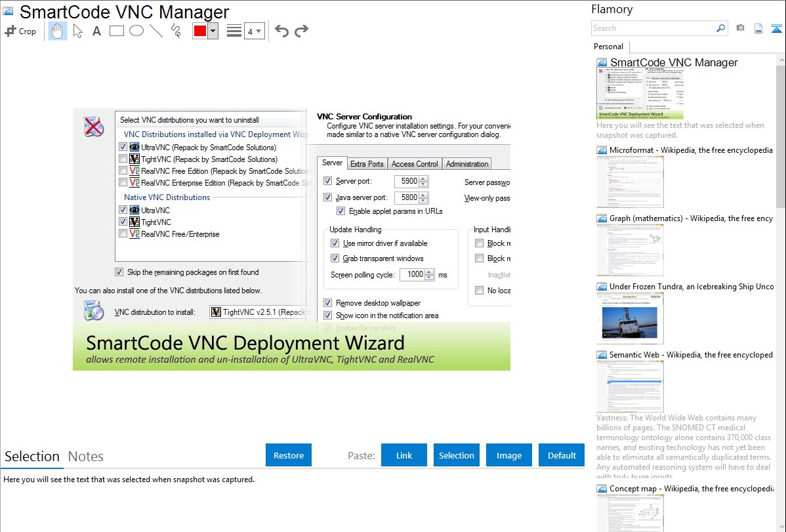Click the icon beside the Microformat snapshot title
786x532 pixels.
click(602, 150)
